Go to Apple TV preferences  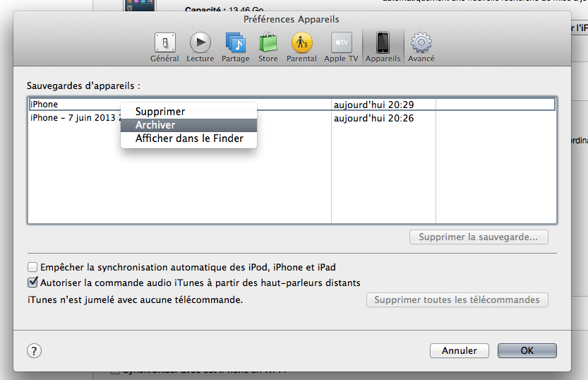tap(341, 47)
